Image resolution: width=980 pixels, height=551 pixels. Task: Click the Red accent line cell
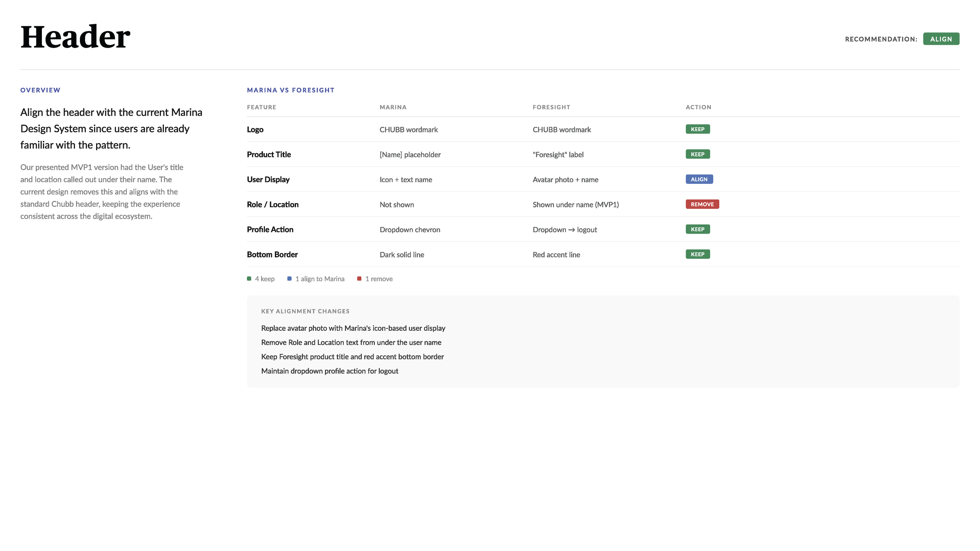pos(556,255)
